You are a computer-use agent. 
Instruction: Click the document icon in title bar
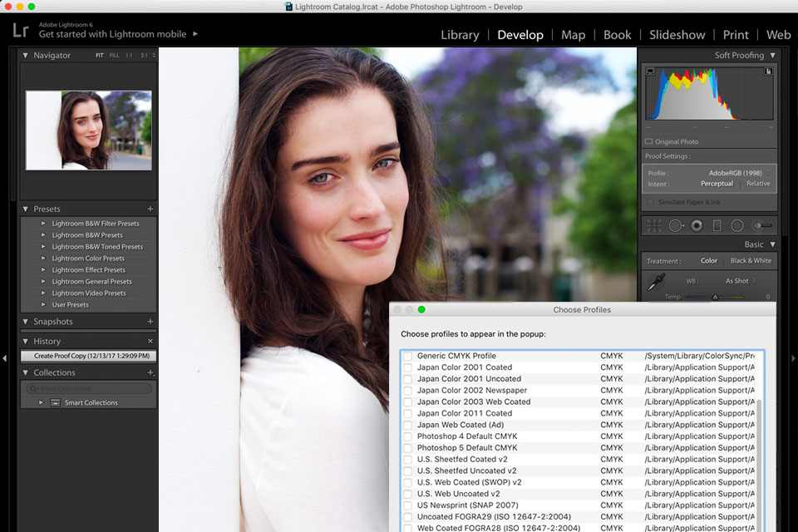click(x=288, y=7)
